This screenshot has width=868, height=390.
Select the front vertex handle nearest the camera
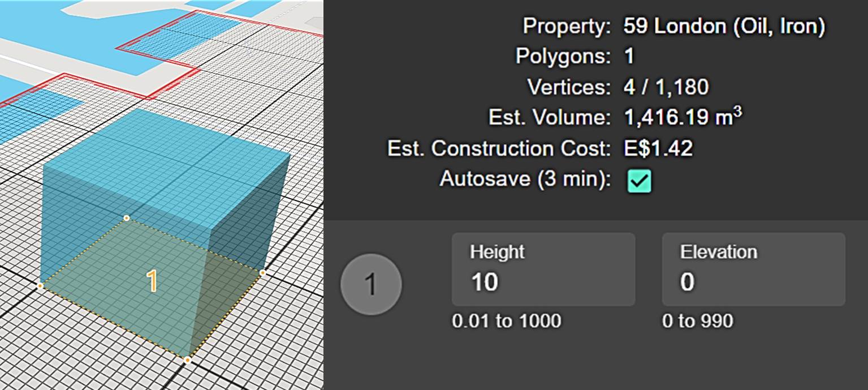(x=188, y=359)
